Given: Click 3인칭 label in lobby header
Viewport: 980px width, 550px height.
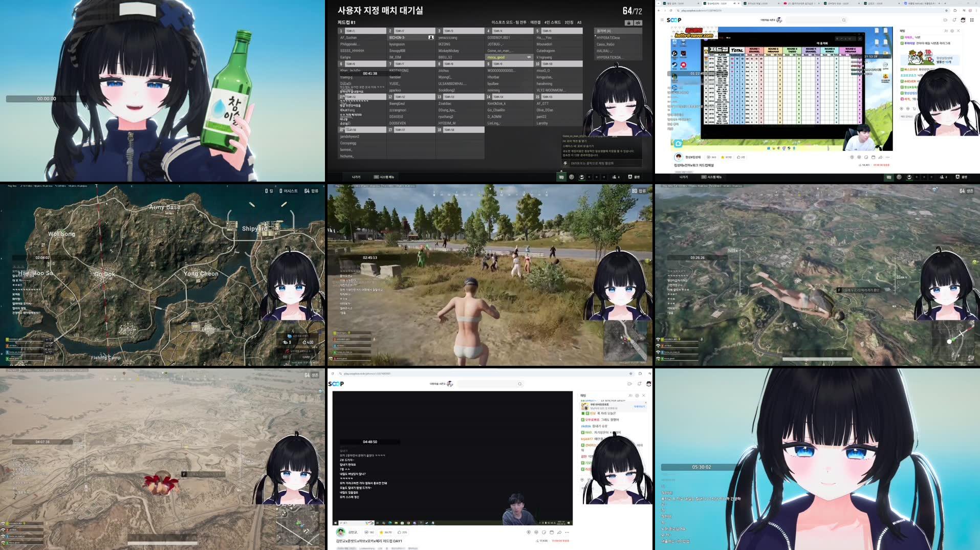Looking at the screenshot, I should coord(569,23).
